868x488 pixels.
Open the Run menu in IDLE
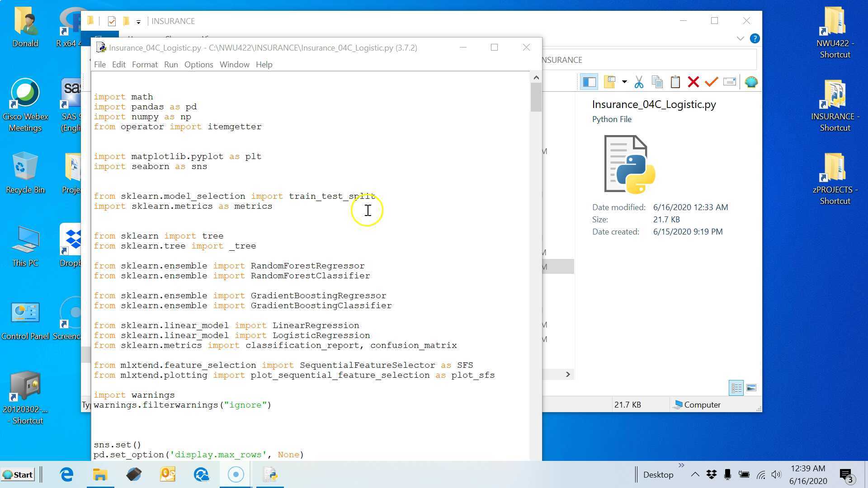[171, 64]
